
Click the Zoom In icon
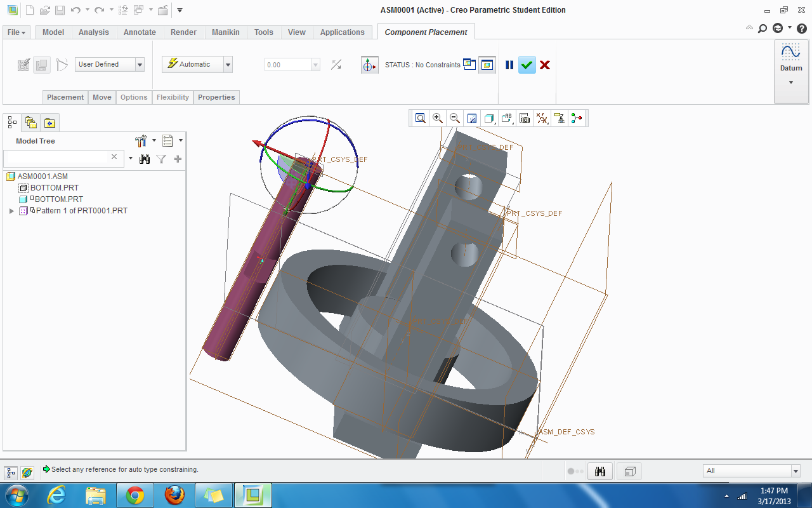[438, 118]
